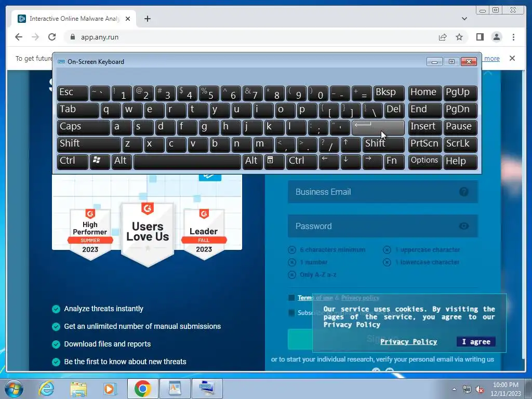
Task: Click the Esc key
Action: (73, 93)
